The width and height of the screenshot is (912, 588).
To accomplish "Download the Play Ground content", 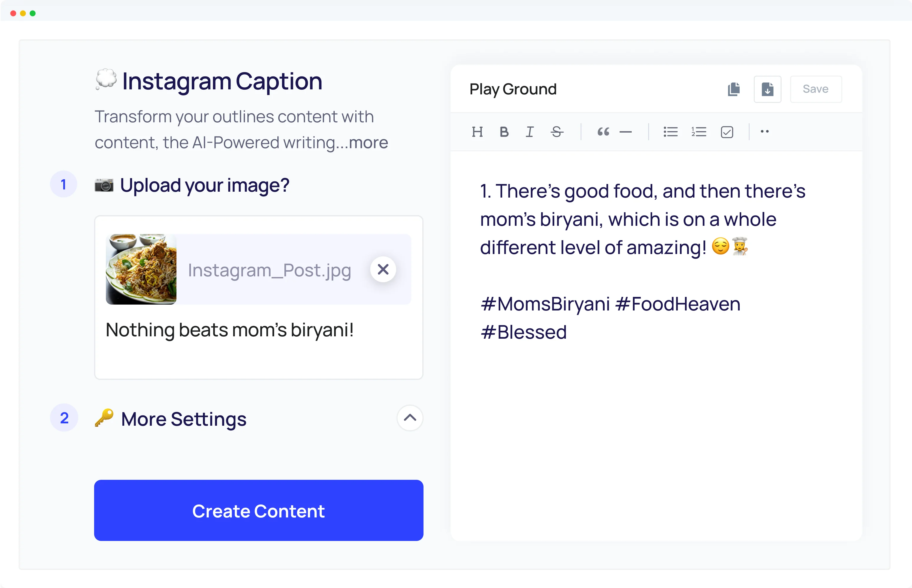I will [x=767, y=89].
